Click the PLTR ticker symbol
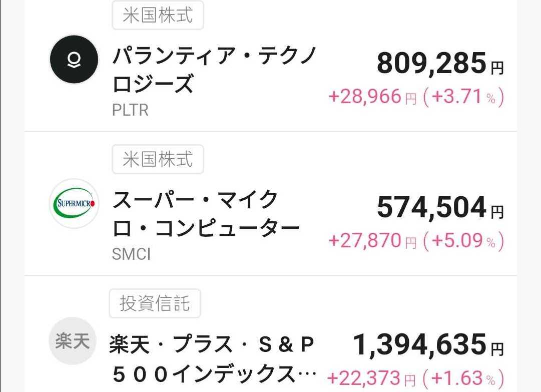Screen dimensions: 541x392 coord(130,110)
